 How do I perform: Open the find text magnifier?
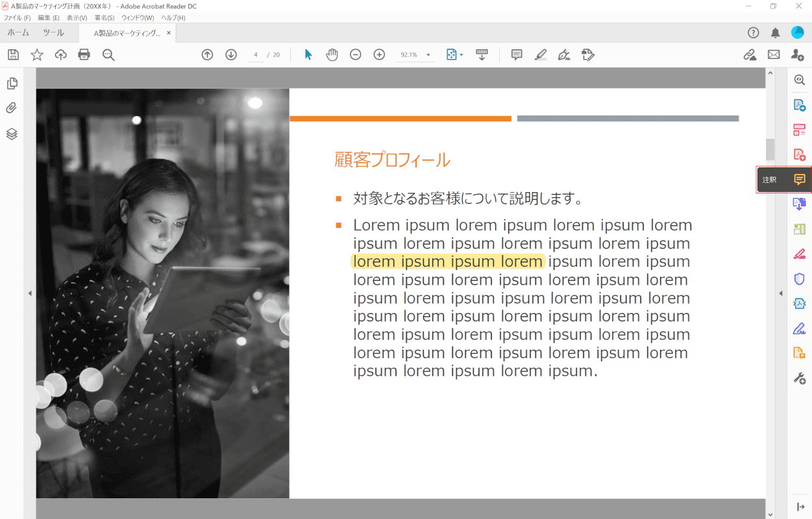[108, 54]
